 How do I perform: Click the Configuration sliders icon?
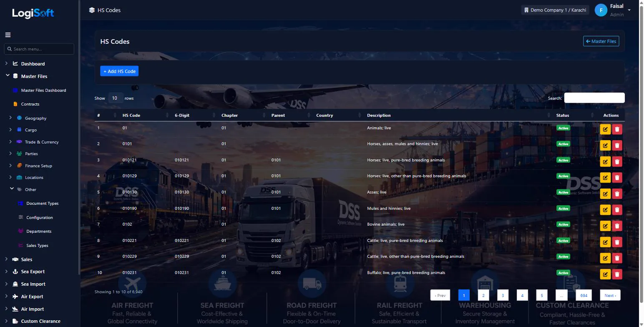tap(21, 217)
